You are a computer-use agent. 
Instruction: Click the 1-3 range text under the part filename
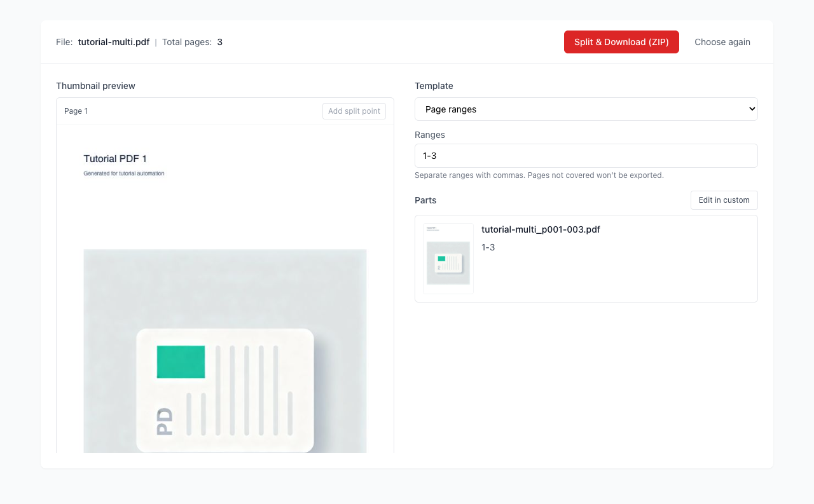(488, 247)
